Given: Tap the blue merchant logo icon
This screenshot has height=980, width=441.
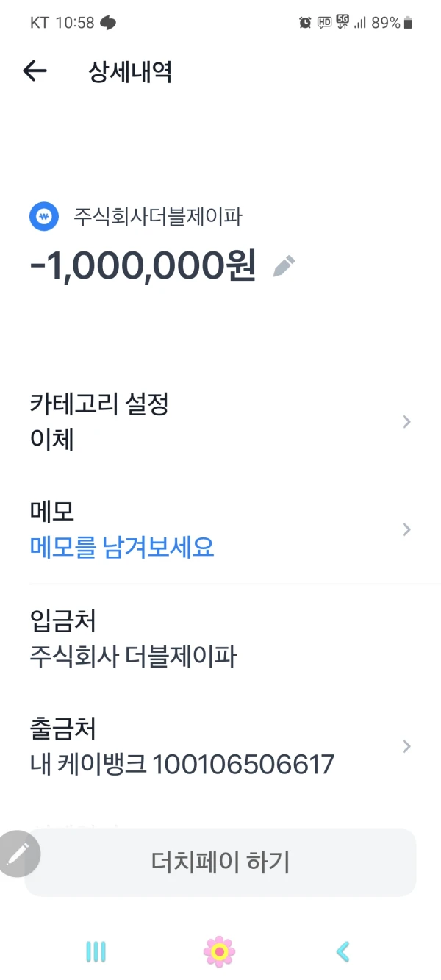Looking at the screenshot, I should pyautogui.click(x=44, y=217).
